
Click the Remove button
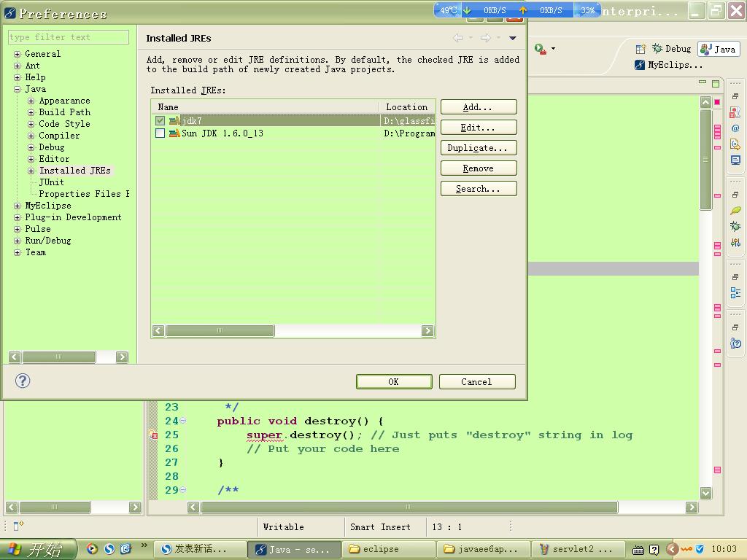[x=479, y=168]
